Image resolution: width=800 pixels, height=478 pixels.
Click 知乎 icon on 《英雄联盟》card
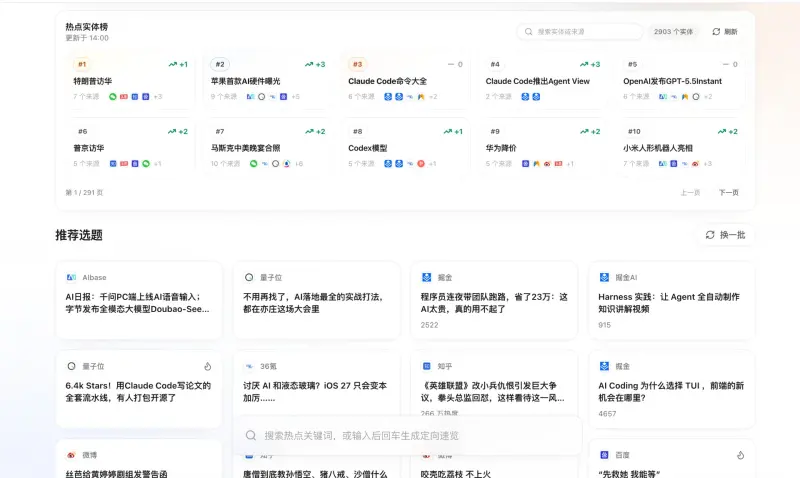[427, 366]
